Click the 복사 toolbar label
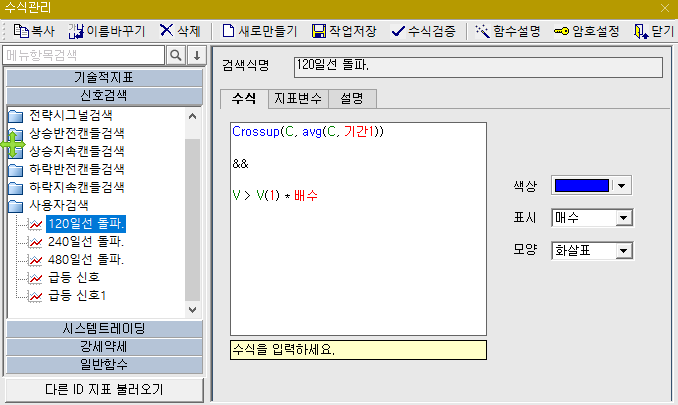The image size is (678, 405). tap(43, 31)
